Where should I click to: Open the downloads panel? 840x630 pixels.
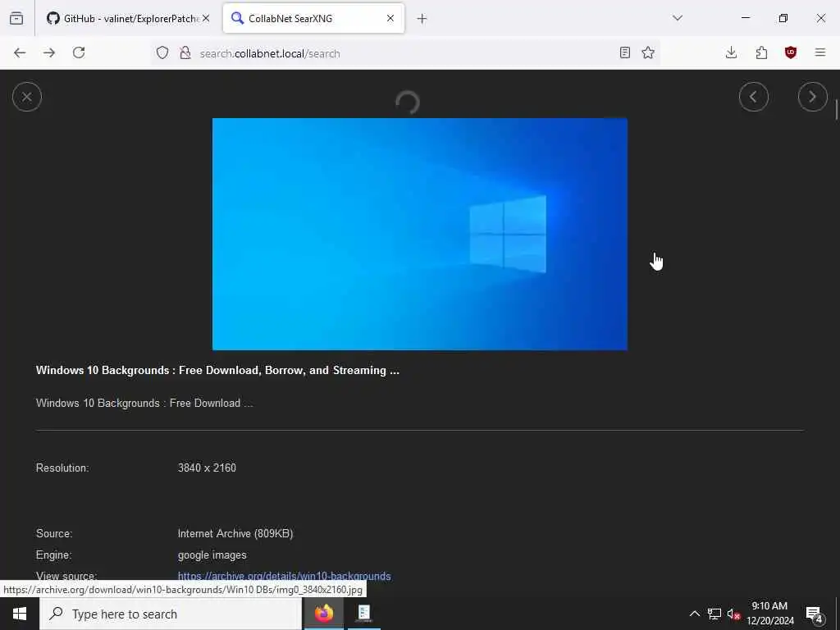(731, 52)
